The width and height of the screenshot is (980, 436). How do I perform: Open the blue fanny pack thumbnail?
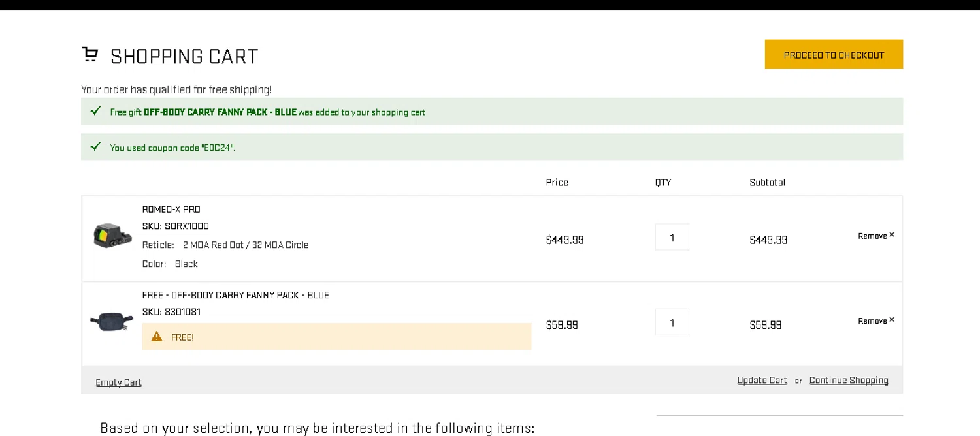point(112,321)
